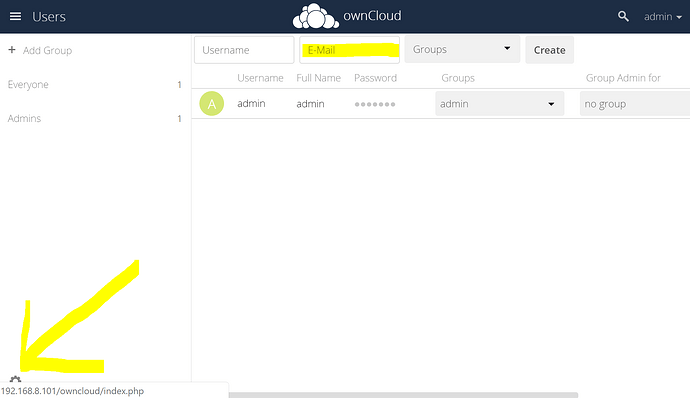Open the admin account menu
690x398 pixels.
pyautogui.click(x=663, y=17)
